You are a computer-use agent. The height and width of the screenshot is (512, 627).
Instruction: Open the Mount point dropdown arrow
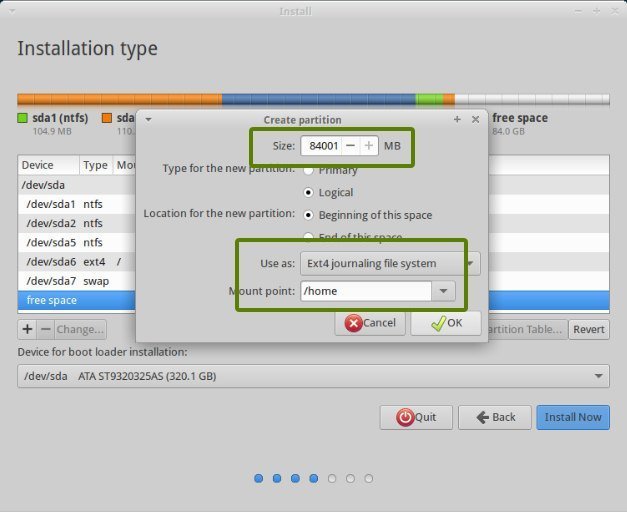coord(443,291)
